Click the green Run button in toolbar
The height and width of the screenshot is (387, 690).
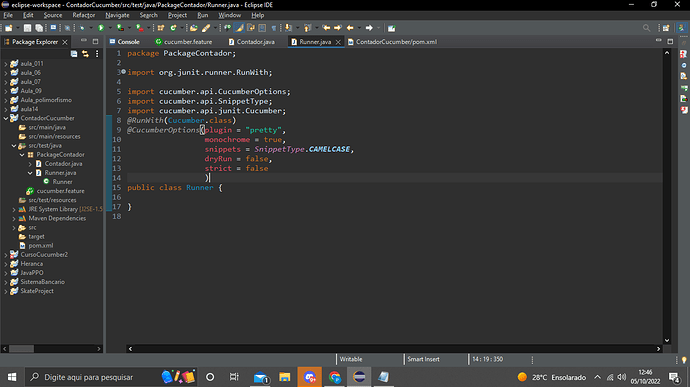(101, 28)
